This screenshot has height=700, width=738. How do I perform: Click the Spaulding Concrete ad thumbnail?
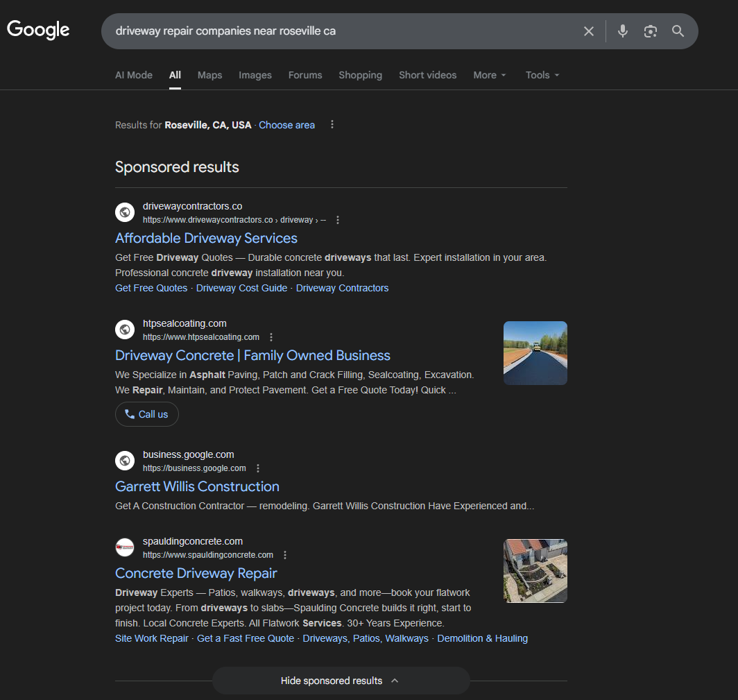click(535, 571)
